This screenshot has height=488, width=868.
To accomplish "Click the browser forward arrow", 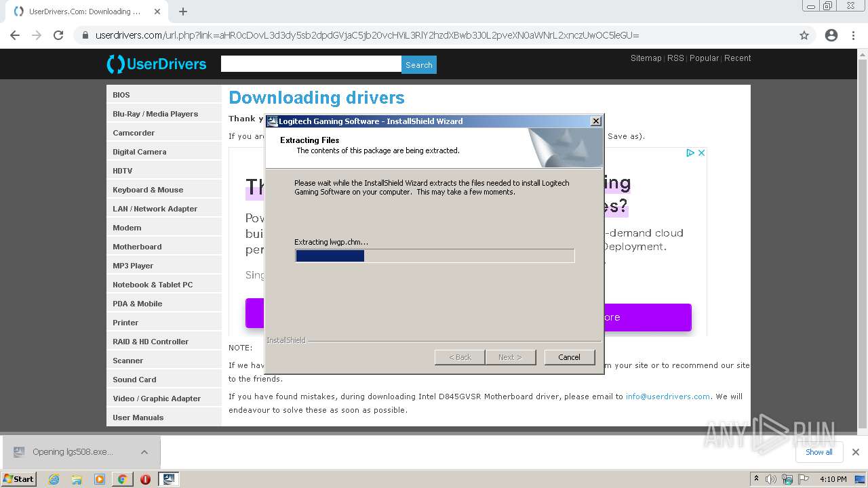I will click(37, 35).
